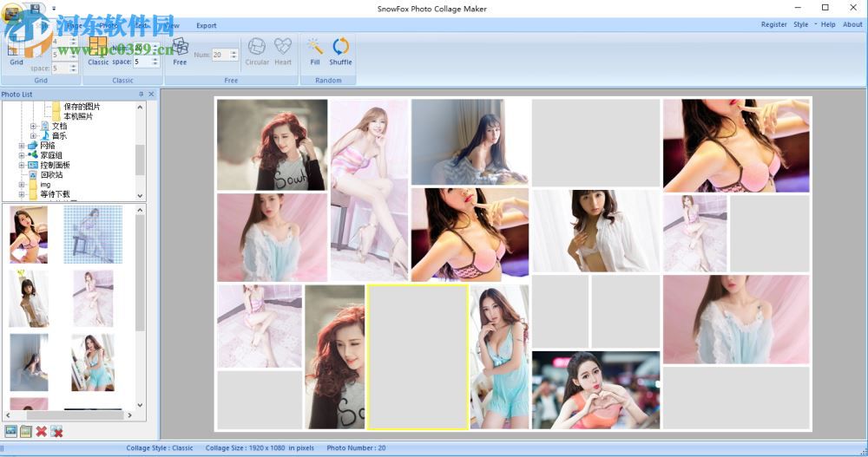The image size is (868, 457).
Task: Click the Collage Size status text
Action: tap(260, 448)
